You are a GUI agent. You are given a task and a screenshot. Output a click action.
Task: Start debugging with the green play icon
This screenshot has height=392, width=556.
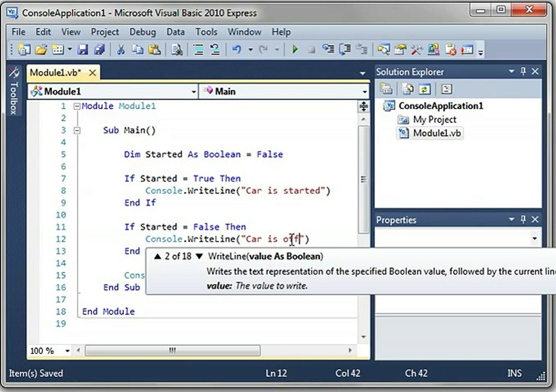coord(295,50)
